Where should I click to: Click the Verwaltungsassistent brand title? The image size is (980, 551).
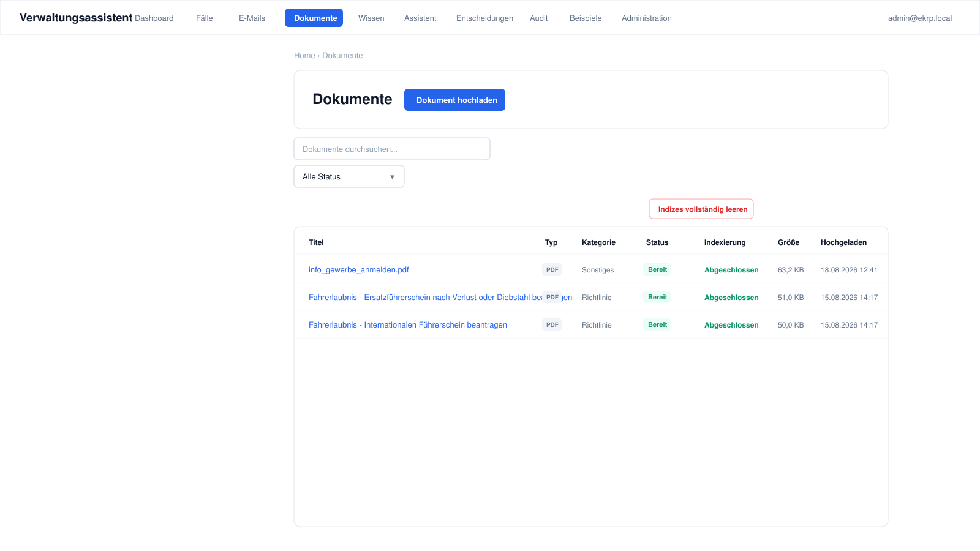pyautogui.click(x=76, y=18)
